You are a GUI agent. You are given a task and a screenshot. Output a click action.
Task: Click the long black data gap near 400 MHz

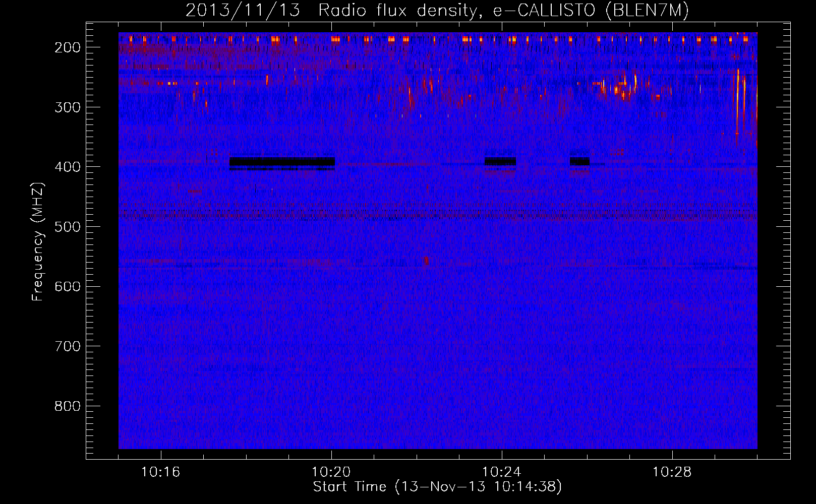click(x=282, y=162)
